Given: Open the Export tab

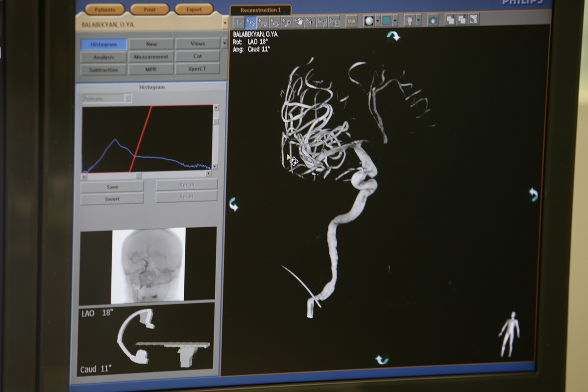Looking at the screenshot, I should point(194,9).
